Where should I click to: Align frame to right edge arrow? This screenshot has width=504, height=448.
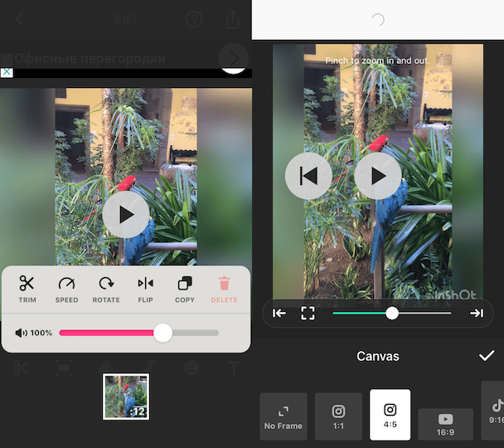[477, 313]
